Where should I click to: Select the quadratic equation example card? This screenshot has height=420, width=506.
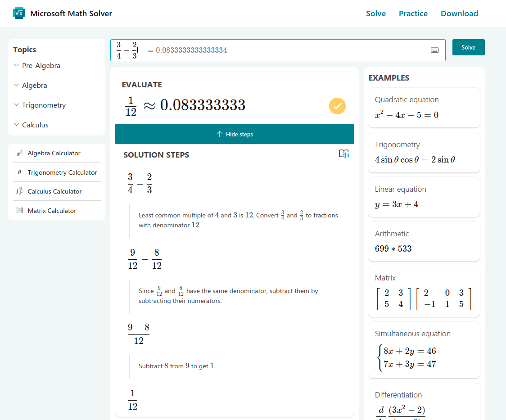click(424, 107)
